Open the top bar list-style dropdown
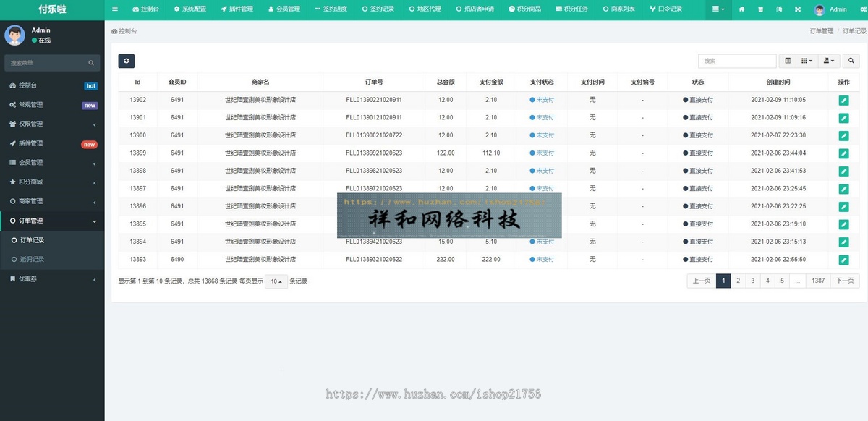868x421 pixels. tap(718, 9)
